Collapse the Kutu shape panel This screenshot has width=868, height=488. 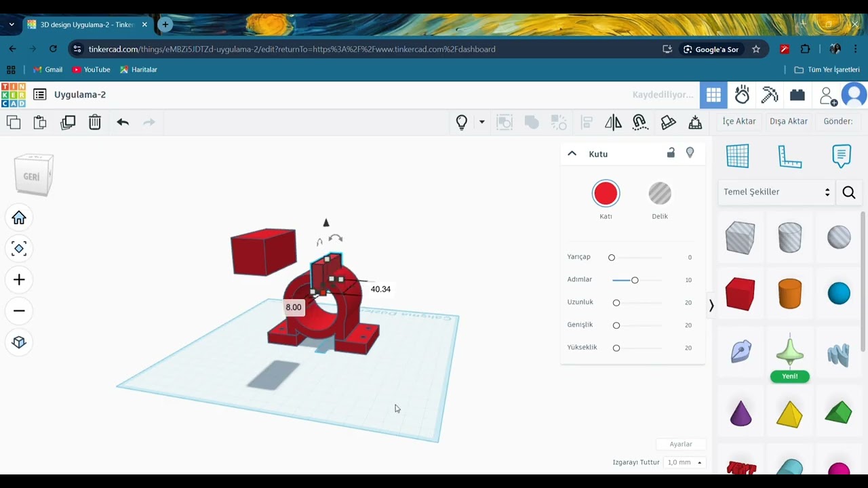[572, 154]
